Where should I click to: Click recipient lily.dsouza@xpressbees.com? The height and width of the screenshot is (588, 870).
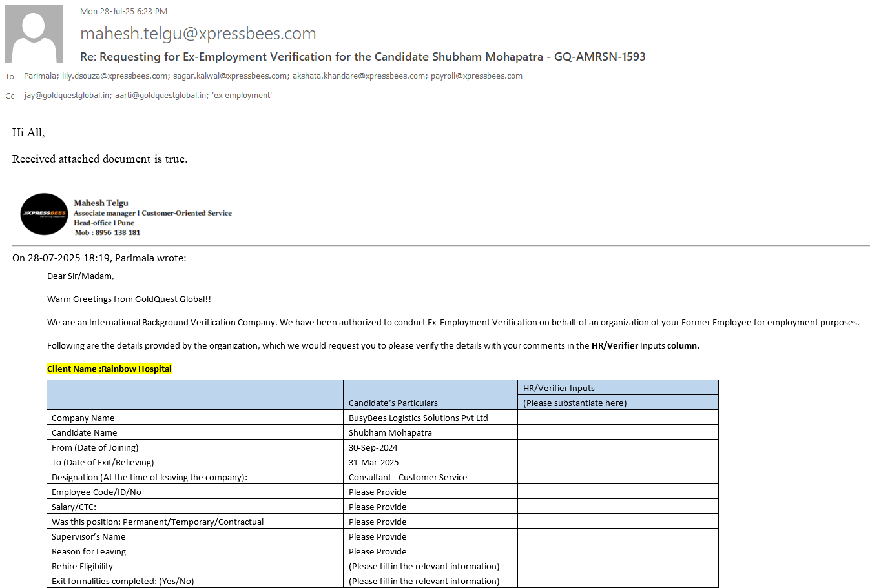click(x=115, y=76)
